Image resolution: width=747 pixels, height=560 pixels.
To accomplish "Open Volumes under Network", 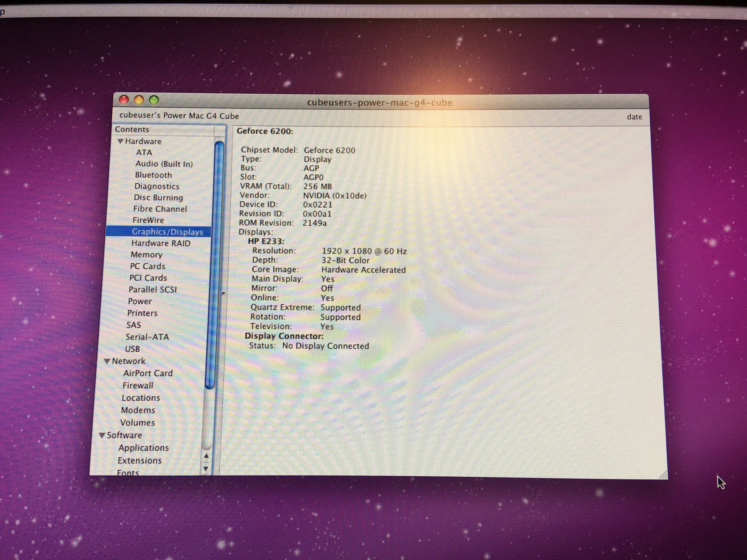I will coord(137,423).
